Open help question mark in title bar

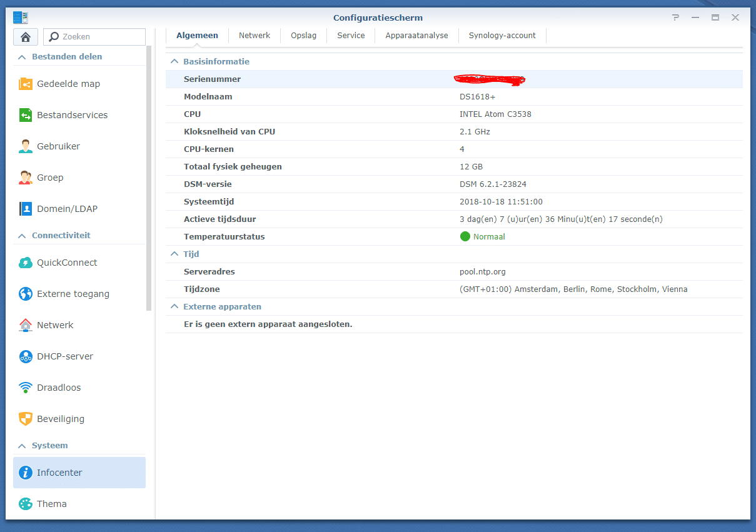pyautogui.click(x=675, y=18)
